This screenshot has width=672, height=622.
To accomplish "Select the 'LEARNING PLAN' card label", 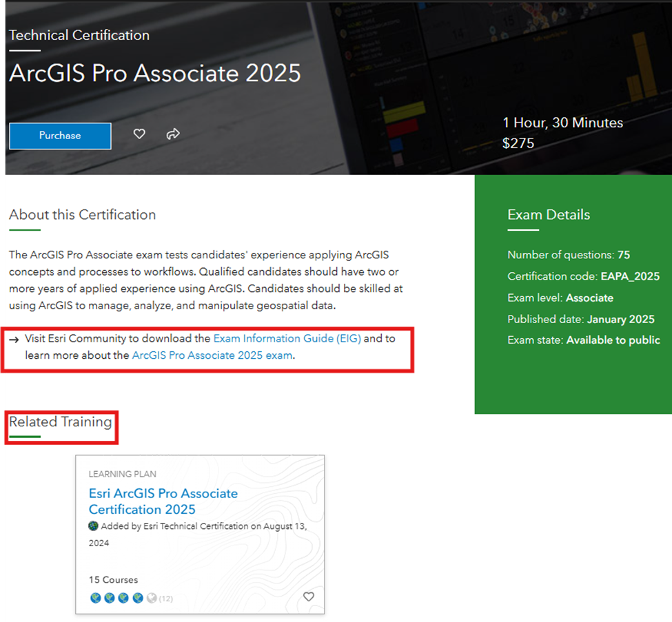I will (122, 474).
